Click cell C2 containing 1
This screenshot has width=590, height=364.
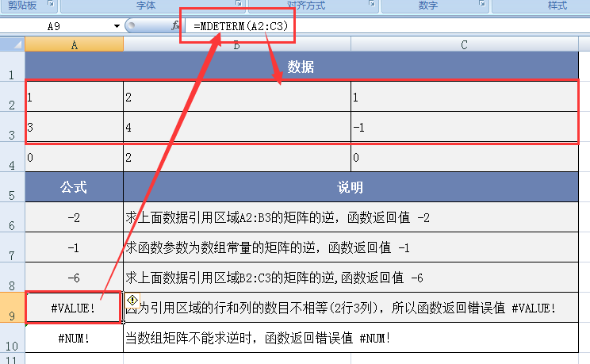coord(465,97)
